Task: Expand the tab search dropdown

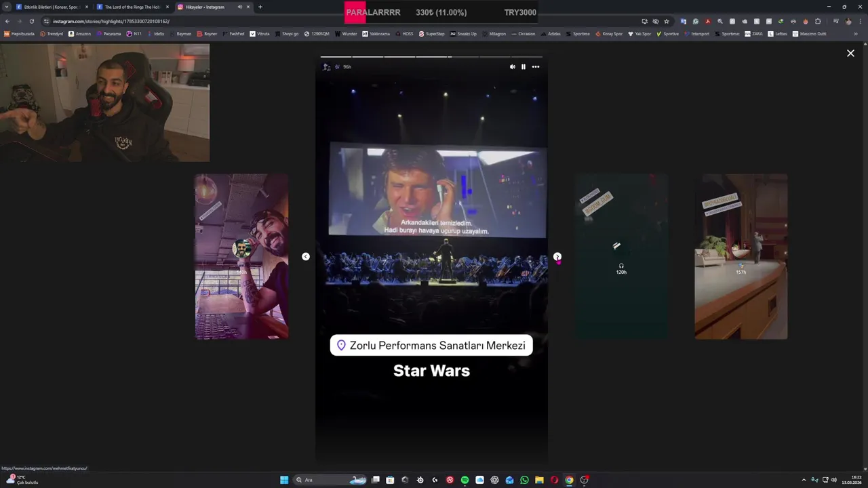Action: click(7, 7)
